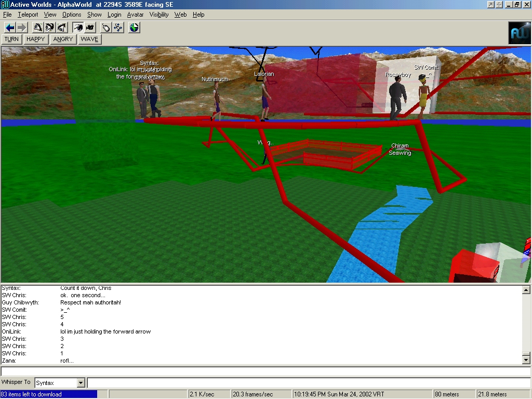Viewport: 532px width, 399px height.
Task: Expand the Whisper To dropdown
Action: pos(81,383)
